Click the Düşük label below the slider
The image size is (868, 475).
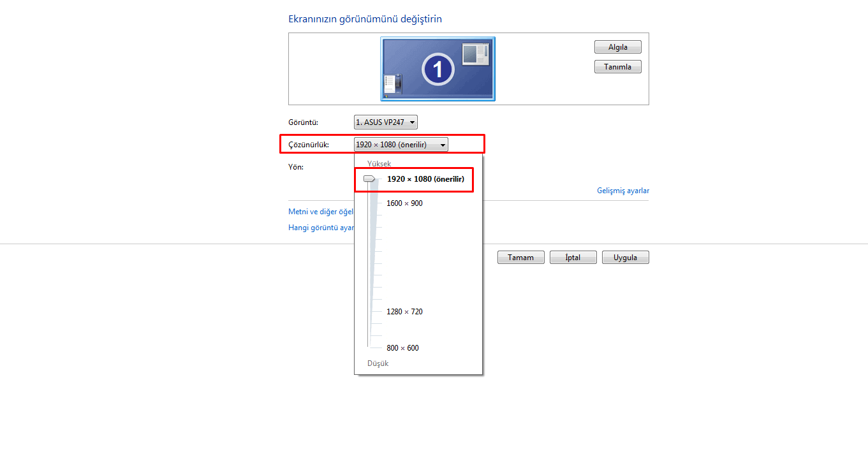tap(378, 363)
